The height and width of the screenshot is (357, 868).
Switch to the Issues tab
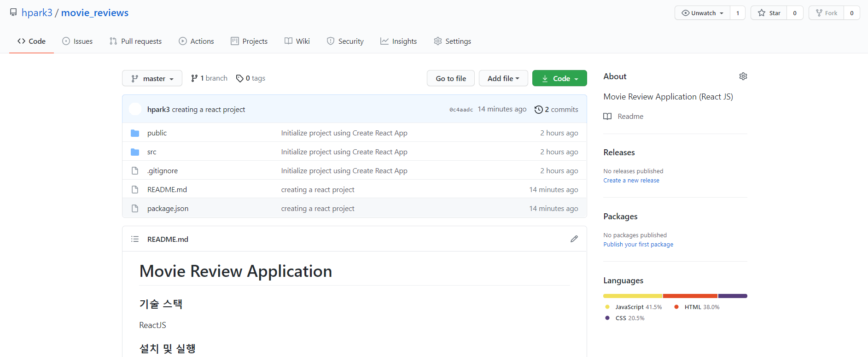point(77,41)
